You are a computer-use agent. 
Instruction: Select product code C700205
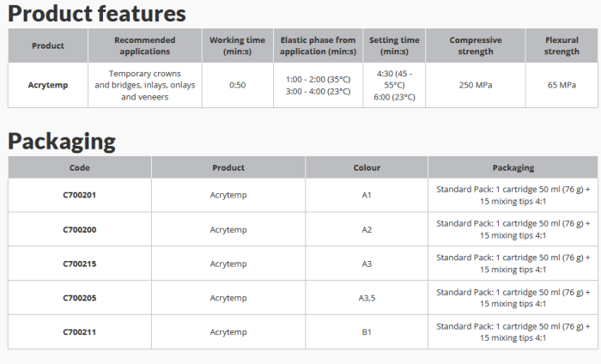tap(80, 298)
